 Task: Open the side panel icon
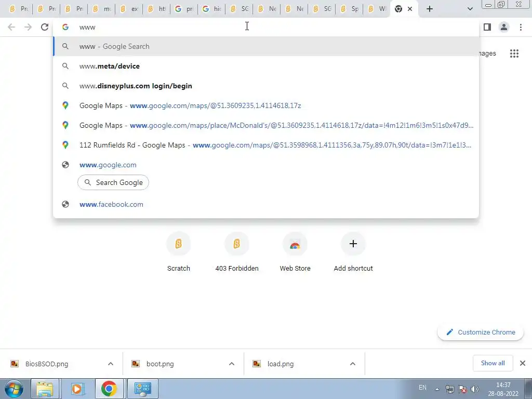point(487,27)
